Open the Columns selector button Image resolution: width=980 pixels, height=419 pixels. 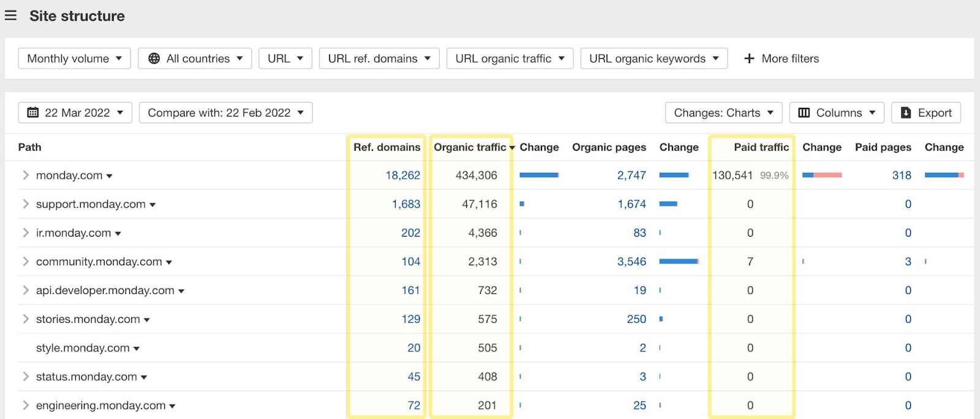pyautogui.click(x=837, y=113)
